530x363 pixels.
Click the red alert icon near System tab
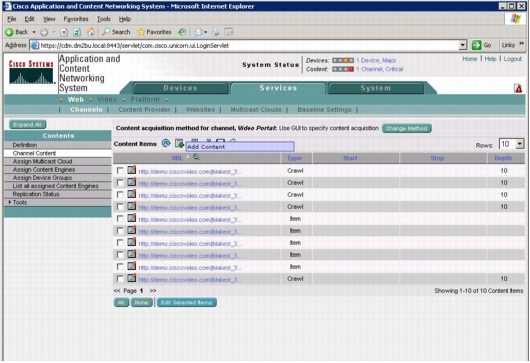pos(518,89)
